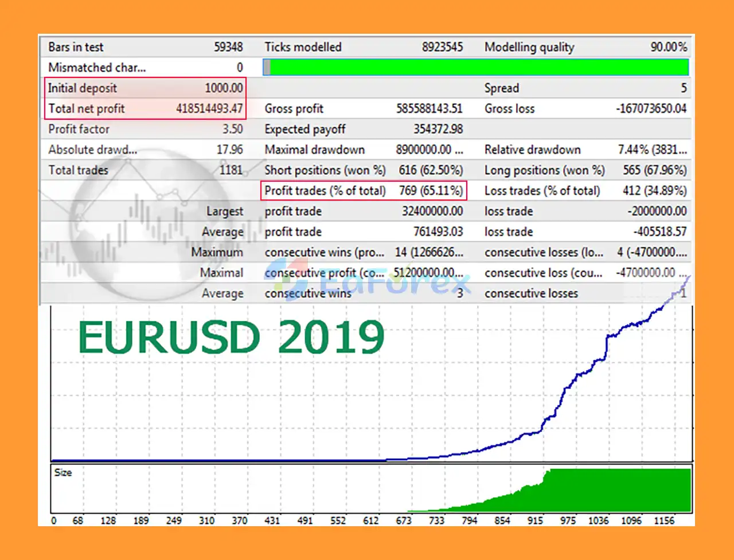Click the green modelling quality bar
The width and height of the screenshot is (734, 560).
pyautogui.click(x=479, y=68)
